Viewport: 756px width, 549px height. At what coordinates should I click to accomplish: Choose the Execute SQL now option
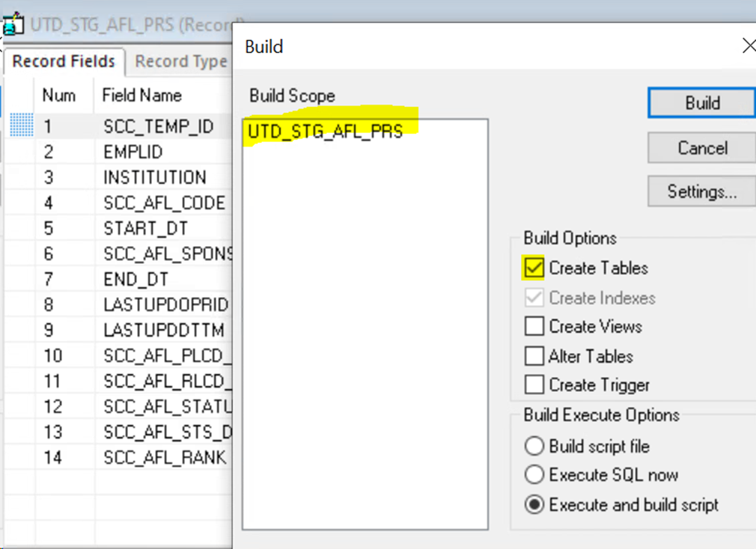(534, 475)
